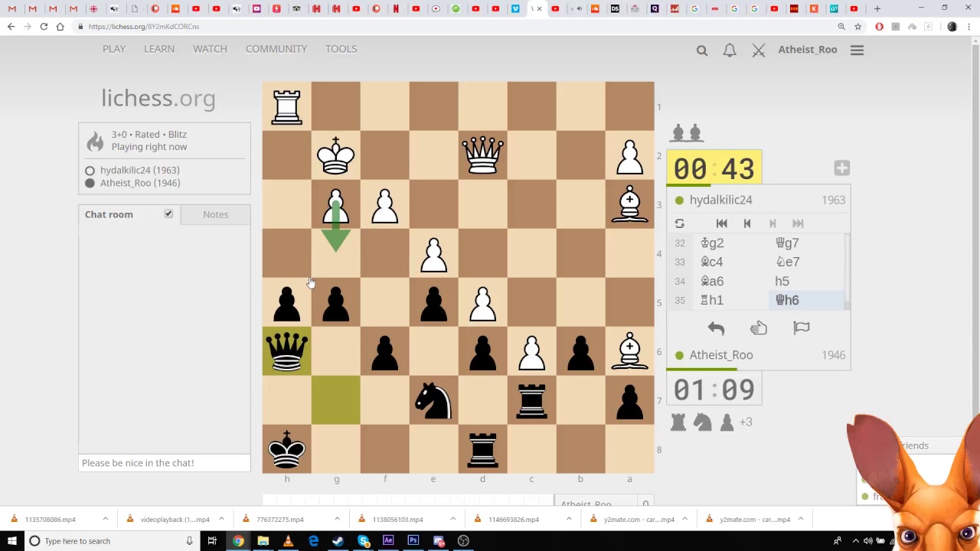The image size is (980, 551).
Task: Propose a takeback with the arrow icon
Action: (x=716, y=328)
